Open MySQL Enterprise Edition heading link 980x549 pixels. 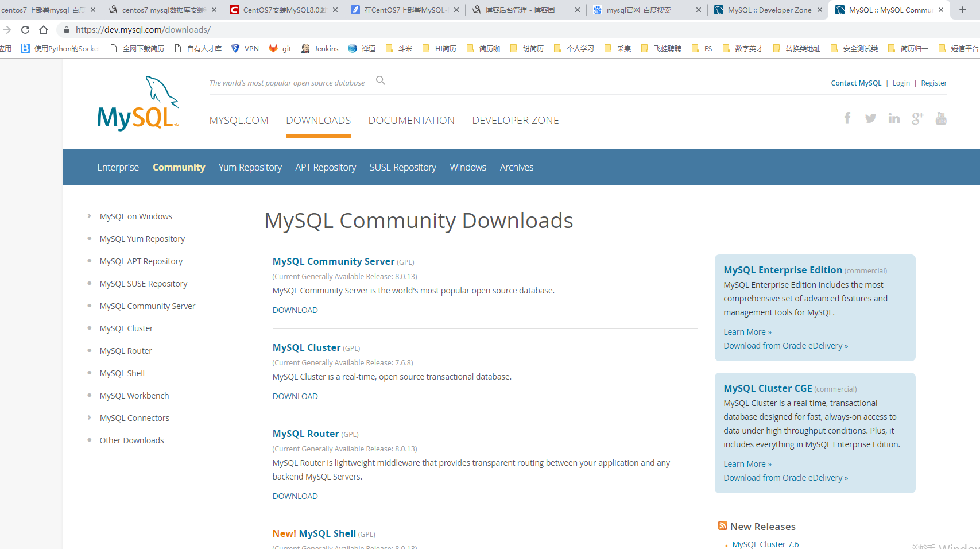[x=783, y=270]
